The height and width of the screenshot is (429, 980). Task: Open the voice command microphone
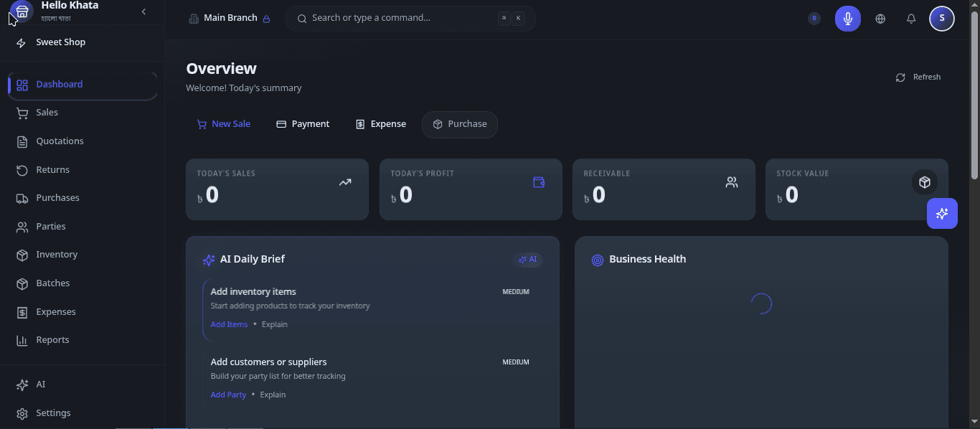click(x=847, y=18)
